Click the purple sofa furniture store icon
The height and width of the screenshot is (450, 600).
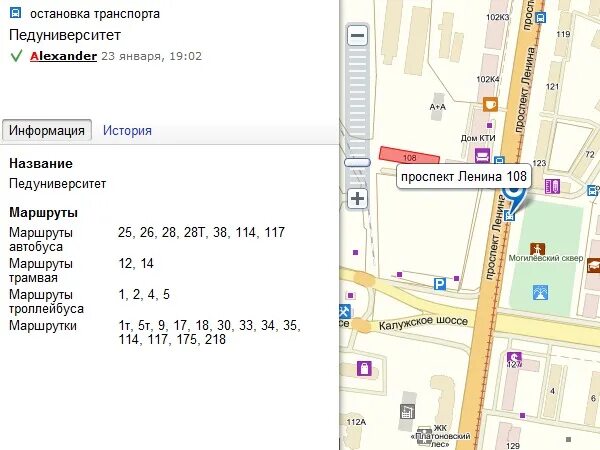coord(482,156)
